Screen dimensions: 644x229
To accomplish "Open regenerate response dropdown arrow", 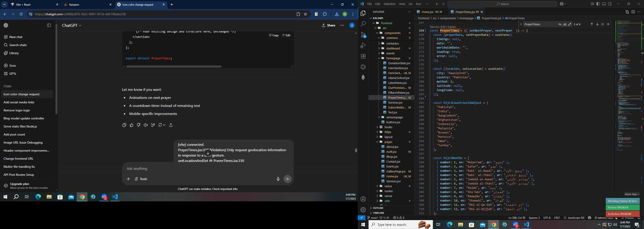I will point(164,125).
